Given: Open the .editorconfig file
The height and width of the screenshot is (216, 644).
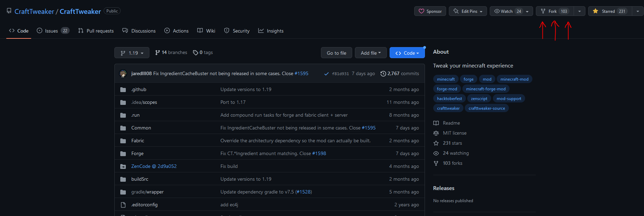Looking at the screenshot, I should (145, 205).
